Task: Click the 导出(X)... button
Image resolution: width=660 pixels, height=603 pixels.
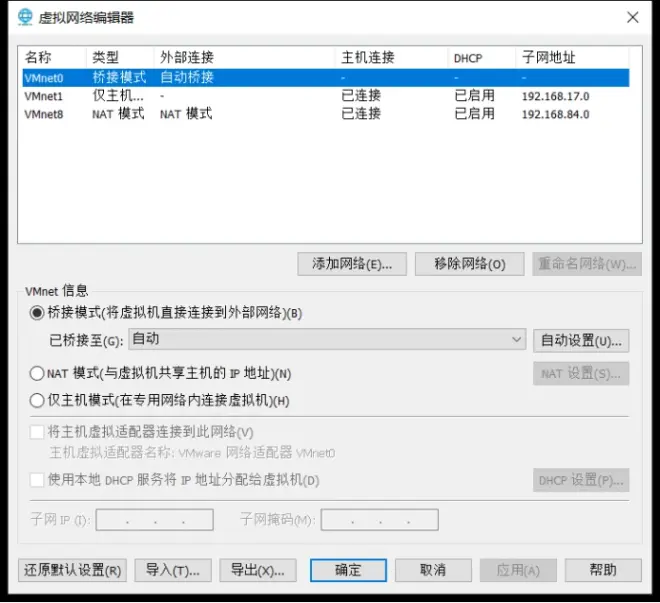Action: pos(258,570)
